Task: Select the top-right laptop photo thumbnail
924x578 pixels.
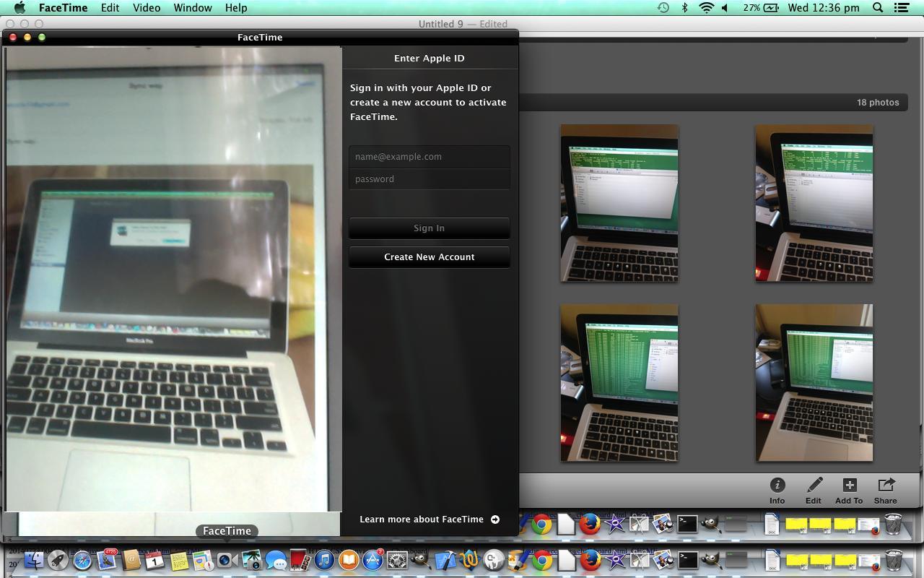Action: pyautogui.click(x=814, y=203)
